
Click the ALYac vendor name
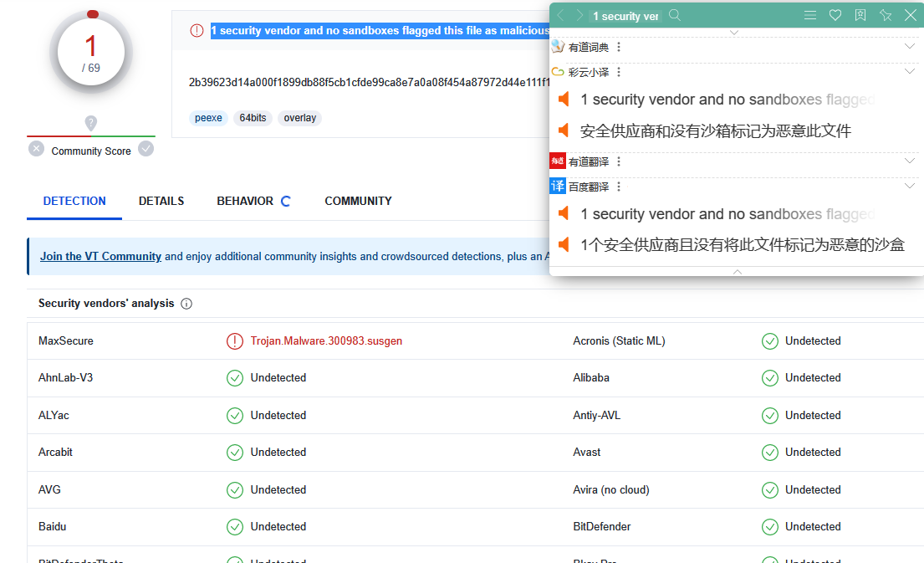(54, 416)
